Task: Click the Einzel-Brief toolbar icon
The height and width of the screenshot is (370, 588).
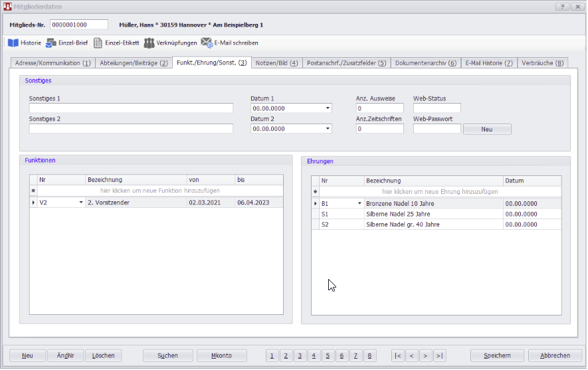Action: tap(51, 43)
